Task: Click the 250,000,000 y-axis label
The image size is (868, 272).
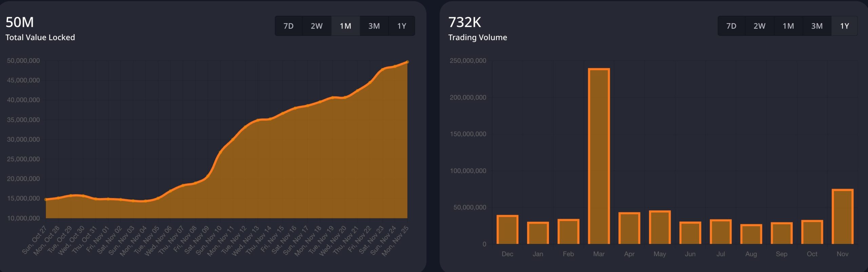Action: coord(468,60)
